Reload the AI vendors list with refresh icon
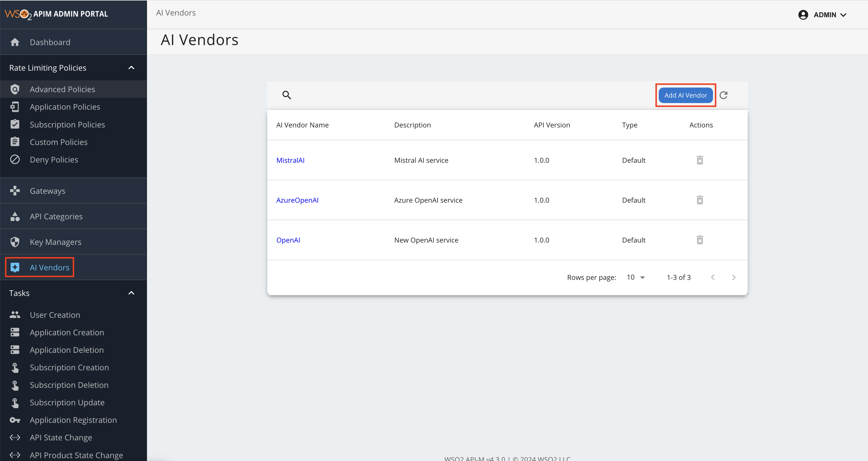The width and height of the screenshot is (868, 461). 723,95
